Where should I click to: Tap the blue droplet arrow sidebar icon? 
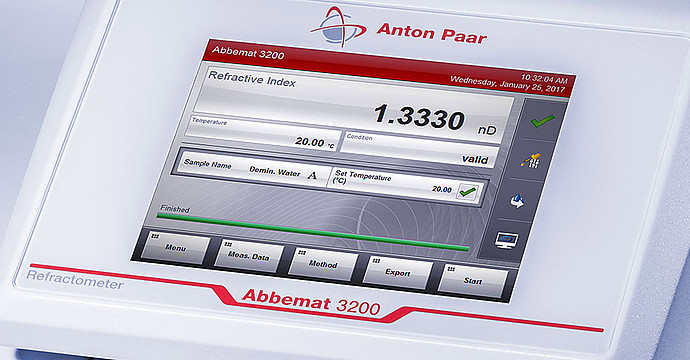(518, 200)
